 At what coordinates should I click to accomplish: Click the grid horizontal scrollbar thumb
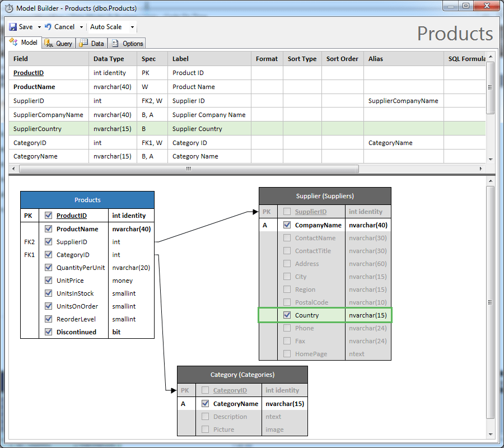click(x=189, y=169)
